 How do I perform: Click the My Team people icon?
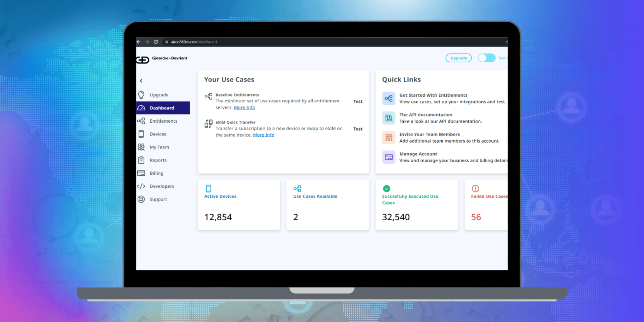[x=142, y=147]
